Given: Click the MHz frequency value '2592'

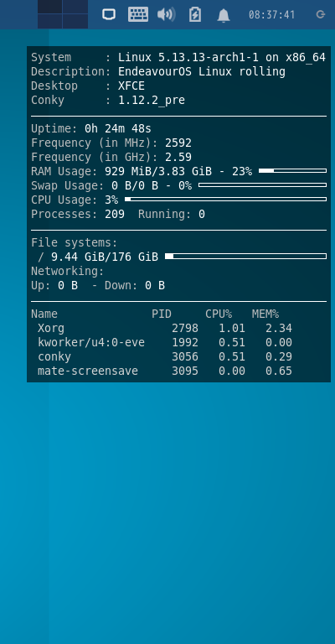Looking at the screenshot, I should 178,143.
